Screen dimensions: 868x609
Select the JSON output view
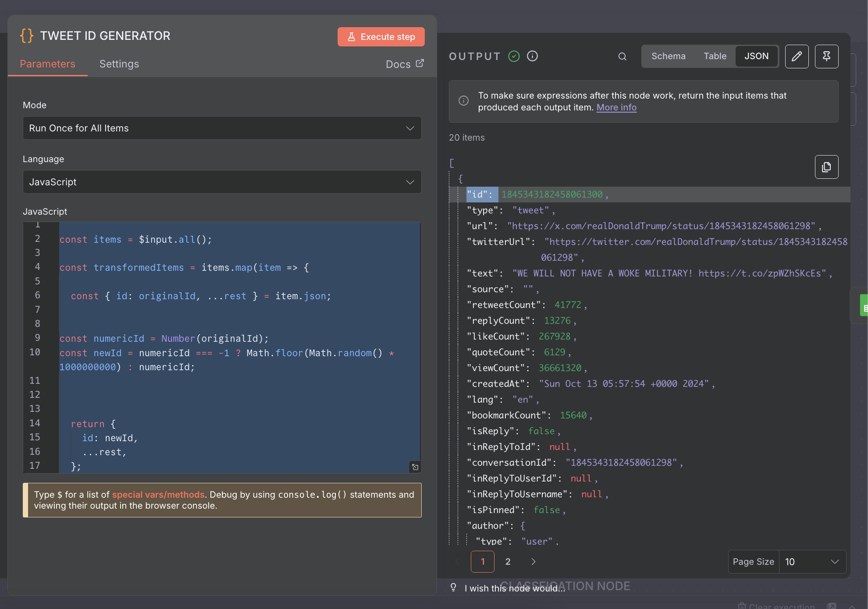756,56
